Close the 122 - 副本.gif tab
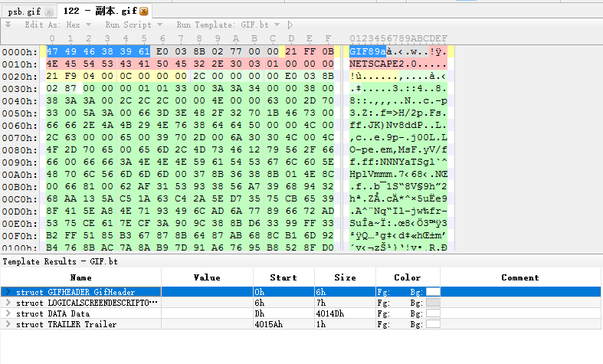603x364 pixels. 144,11
